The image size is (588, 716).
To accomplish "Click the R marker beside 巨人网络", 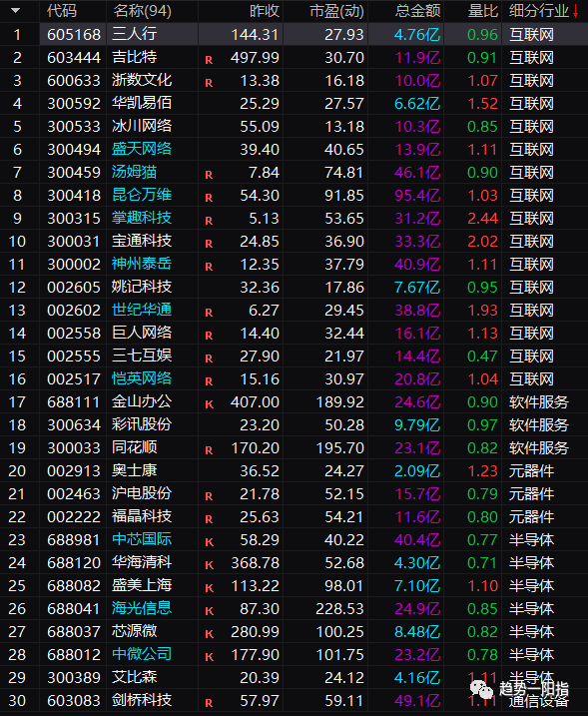I will point(209,336).
